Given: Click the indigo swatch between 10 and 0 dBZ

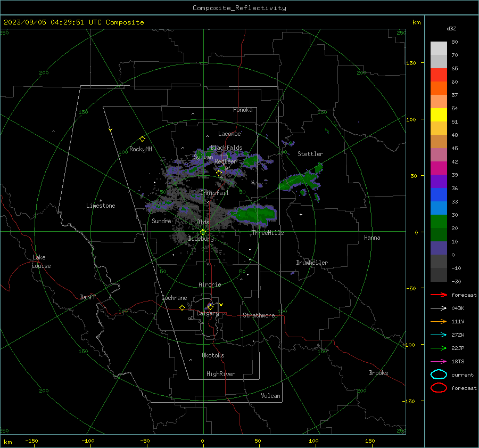Looking at the screenshot, I should pyautogui.click(x=439, y=248).
